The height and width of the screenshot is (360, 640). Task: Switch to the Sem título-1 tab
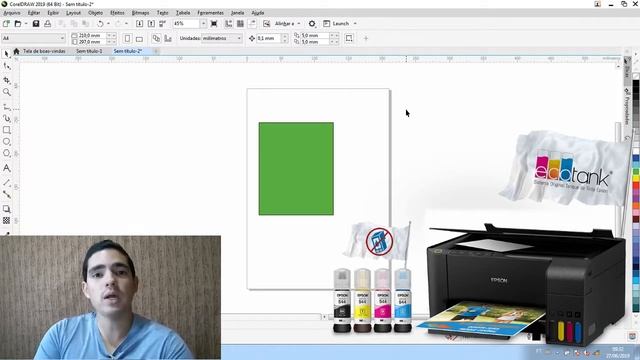89,51
